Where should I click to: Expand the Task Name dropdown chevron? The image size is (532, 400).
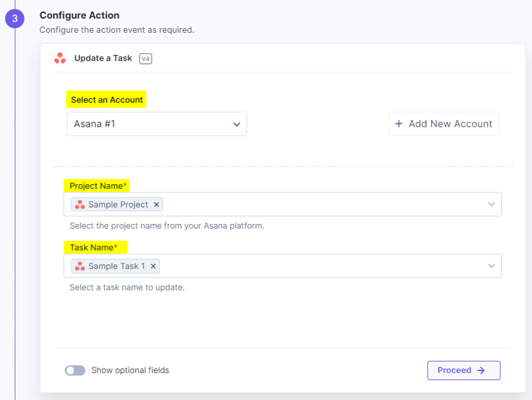[491, 266]
